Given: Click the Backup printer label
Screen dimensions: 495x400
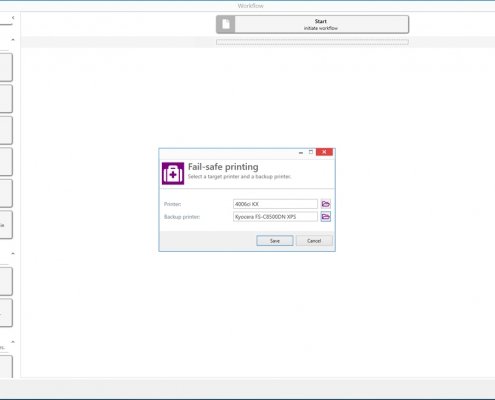Looking at the screenshot, I should click(182, 217).
